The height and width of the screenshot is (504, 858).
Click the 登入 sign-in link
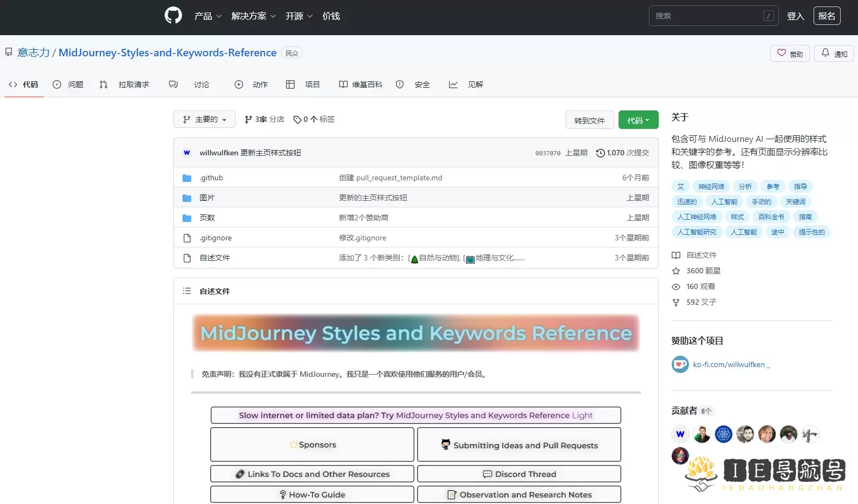click(x=795, y=16)
